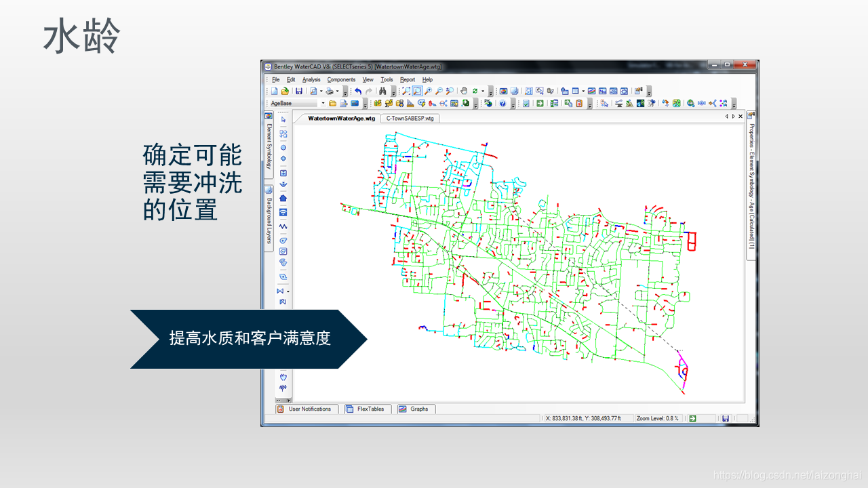Open the AgeBase scenario dropdown
This screenshot has width=868, height=488.
pos(323,104)
